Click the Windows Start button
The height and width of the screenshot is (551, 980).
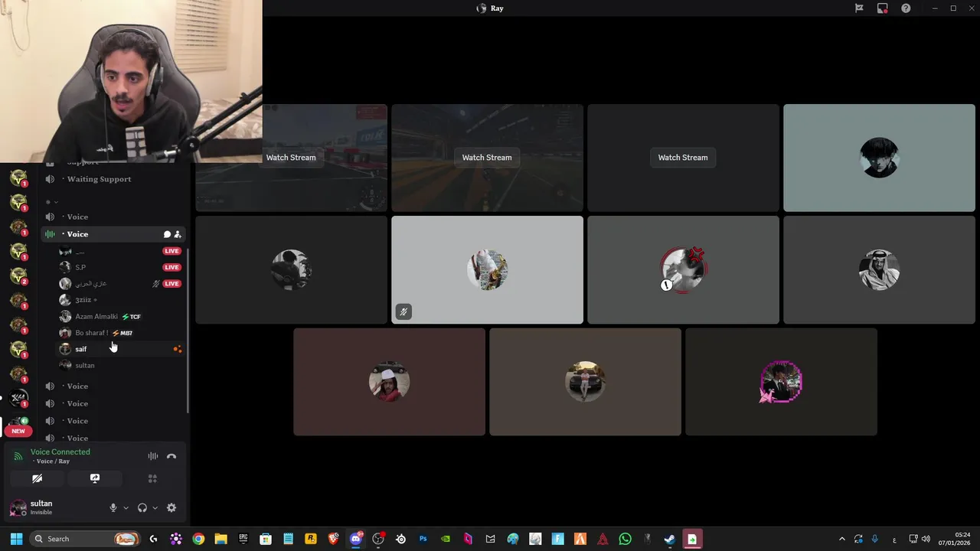pos(16,539)
